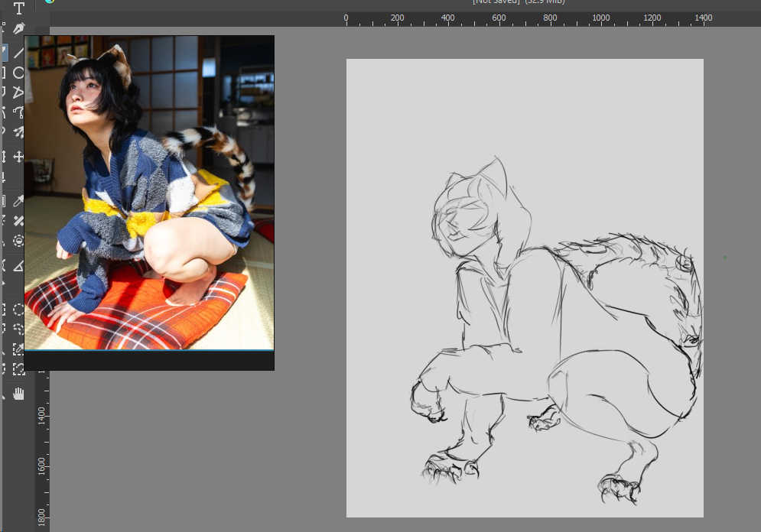This screenshot has width=761, height=532.
Task: Choose the Smart Patch tool
Action: point(18,221)
